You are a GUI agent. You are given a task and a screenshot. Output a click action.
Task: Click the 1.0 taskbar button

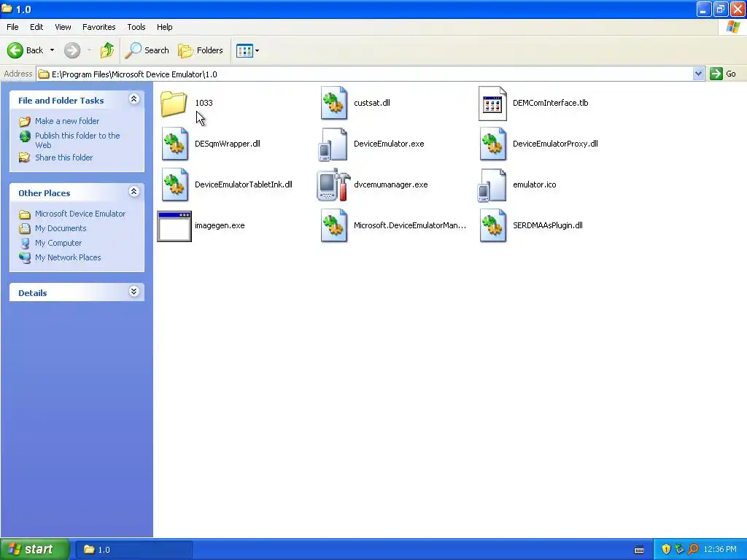click(x=134, y=550)
